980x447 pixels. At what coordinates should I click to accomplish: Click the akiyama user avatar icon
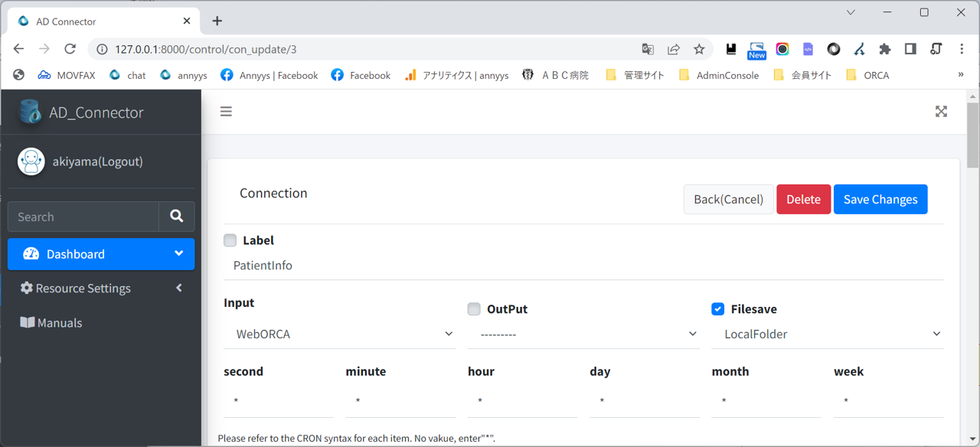coord(31,162)
